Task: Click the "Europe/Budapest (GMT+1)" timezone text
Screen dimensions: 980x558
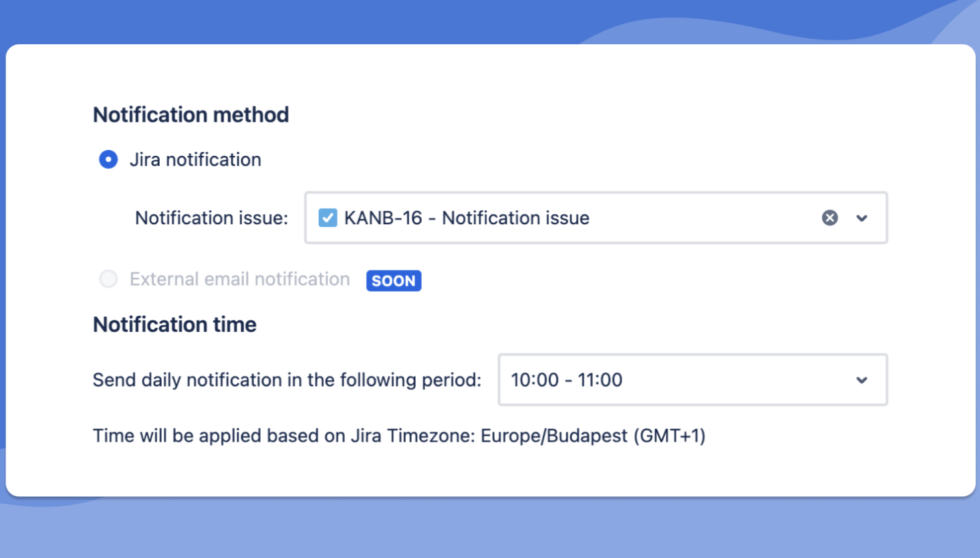Action: click(x=593, y=436)
